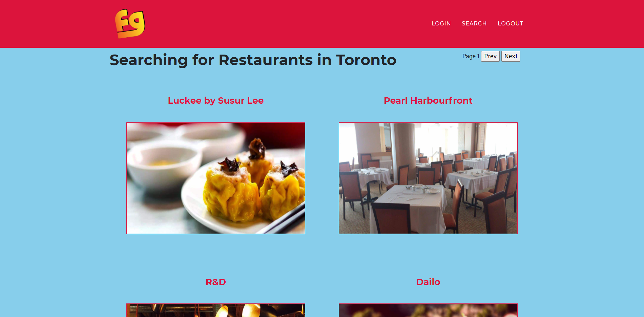Select LOGOUT in the navigation bar
This screenshot has width=644, height=317.
pyautogui.click(x=510, y=23)
